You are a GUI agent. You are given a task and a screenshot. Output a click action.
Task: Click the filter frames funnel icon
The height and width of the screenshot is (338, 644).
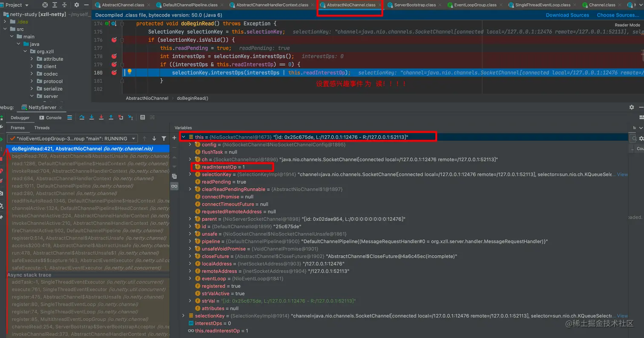164,138
